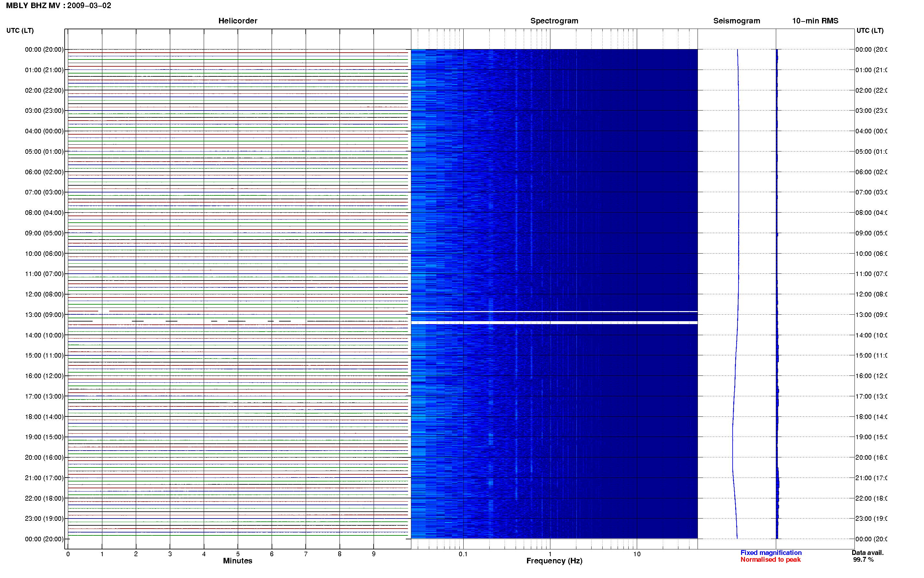Click the left 00:00 (20:00) top time label
The width and height of the screenshot is (924, 578).
coord(44,50)
